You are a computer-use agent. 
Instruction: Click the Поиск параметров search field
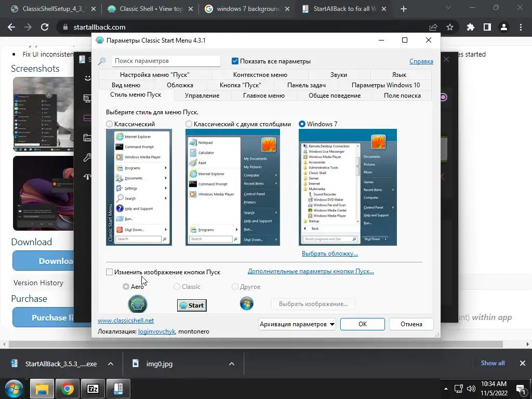[166, 61]
